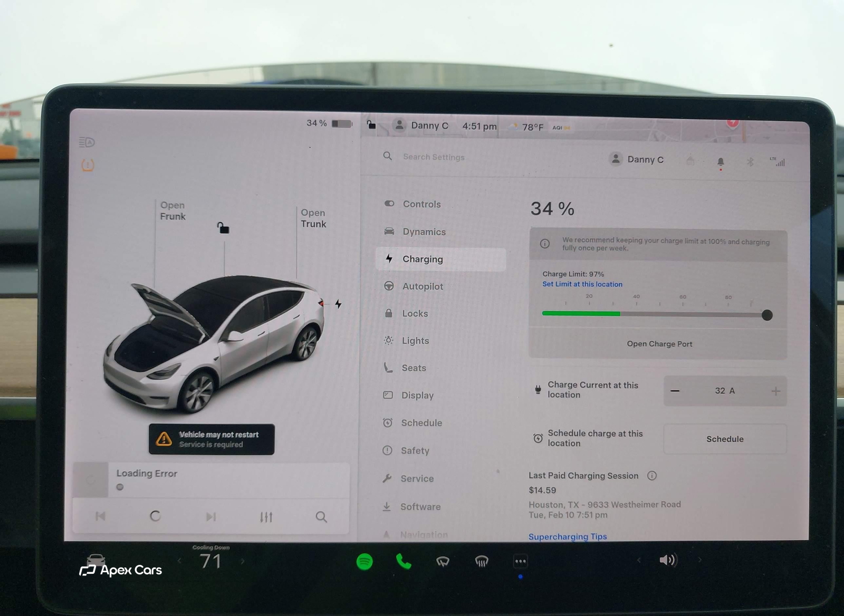Viewport: 844px width, 616px height.
Task: Tap the 4:51 pm clock
Action: point(479,126)
